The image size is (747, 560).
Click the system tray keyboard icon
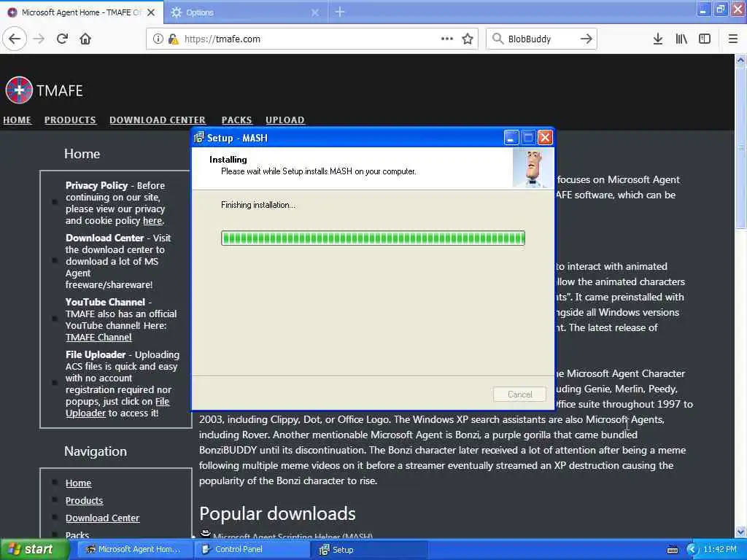point(672,550)
